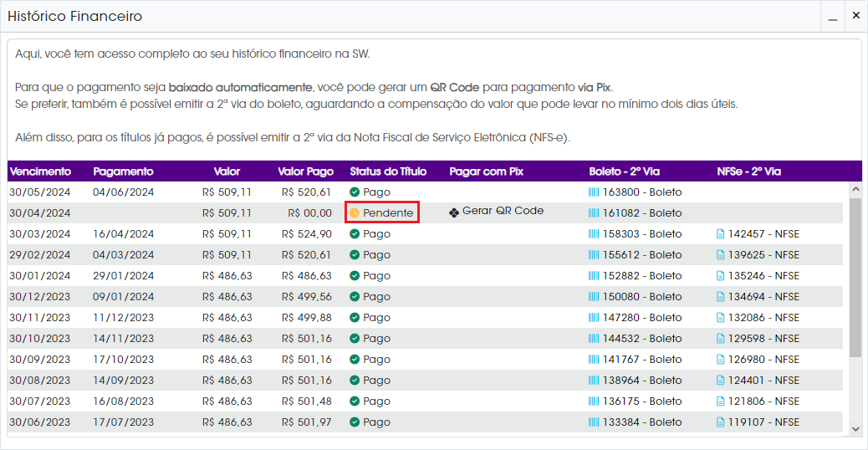Click the document icon for NFSE 139625
This screenshot has height=450, width=868.
click(x=720, y=255)
